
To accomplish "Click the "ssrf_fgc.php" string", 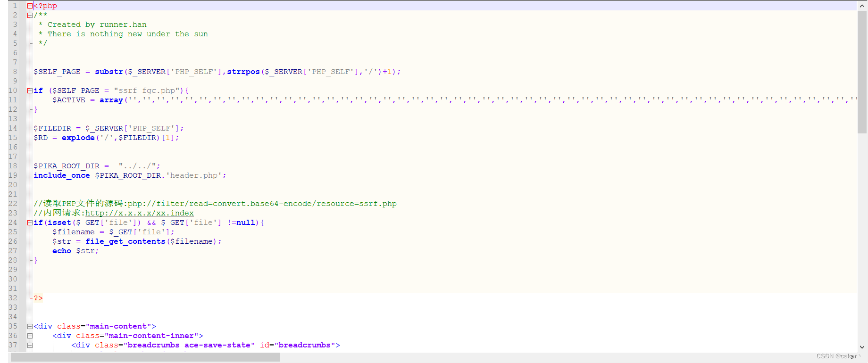I will [x=147, y=91].
